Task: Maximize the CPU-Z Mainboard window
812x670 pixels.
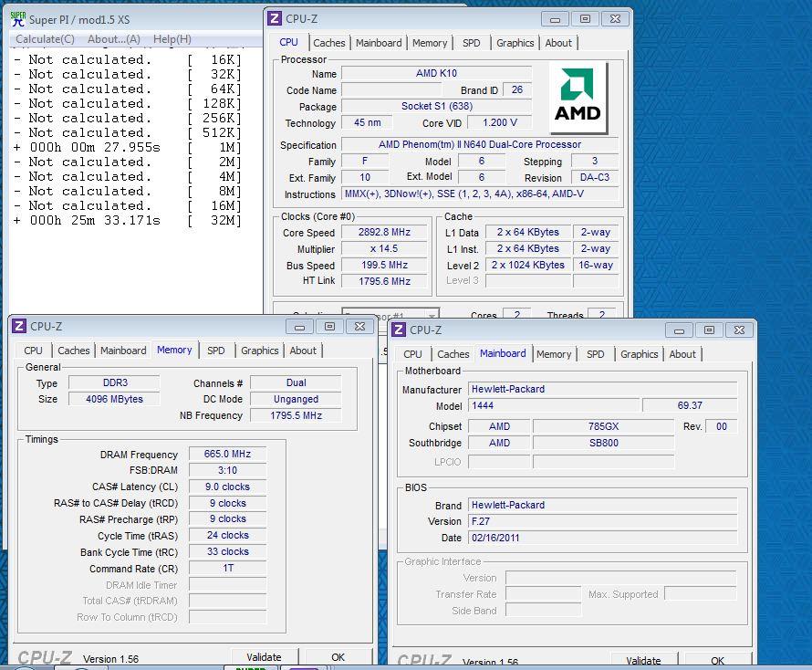Action: point(710,330)
